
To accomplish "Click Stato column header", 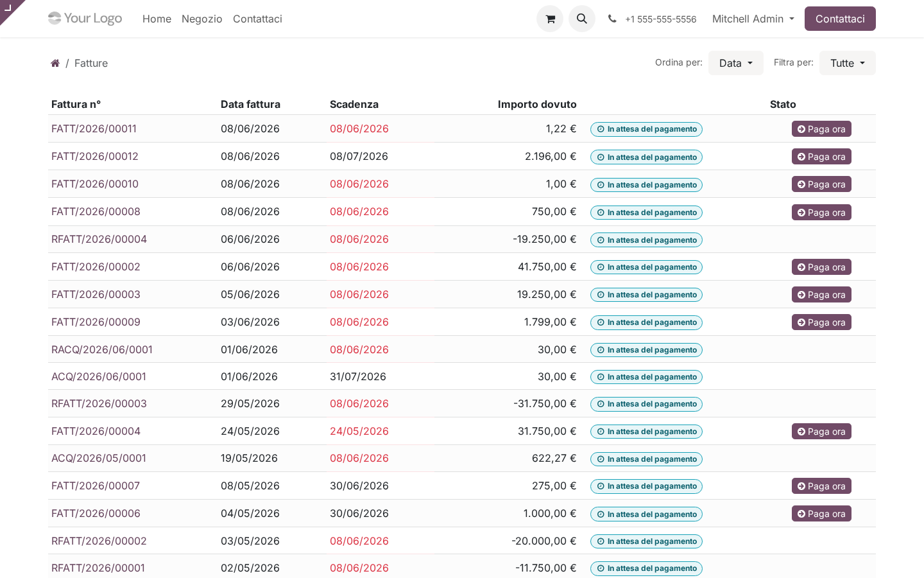I will 783,104.
